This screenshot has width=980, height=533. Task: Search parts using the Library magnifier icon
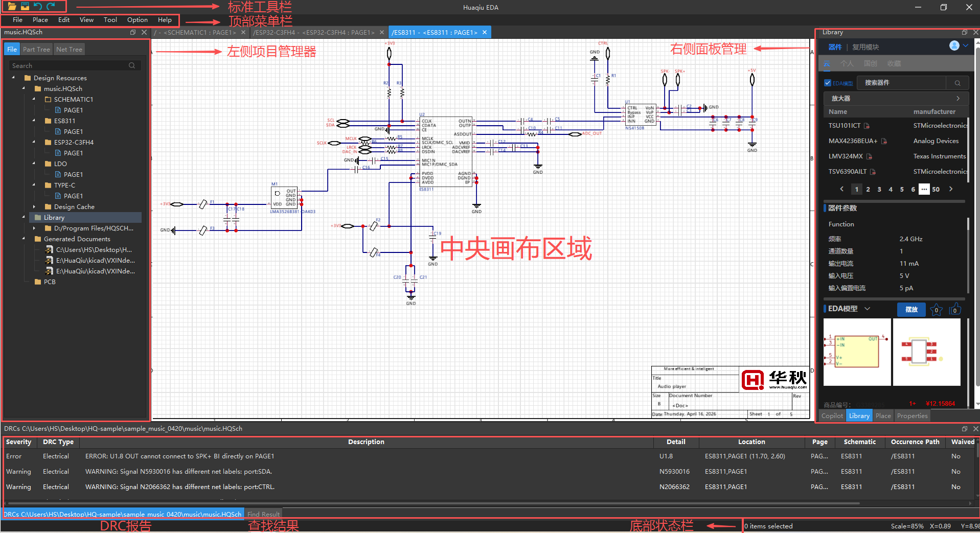point(958,83)
